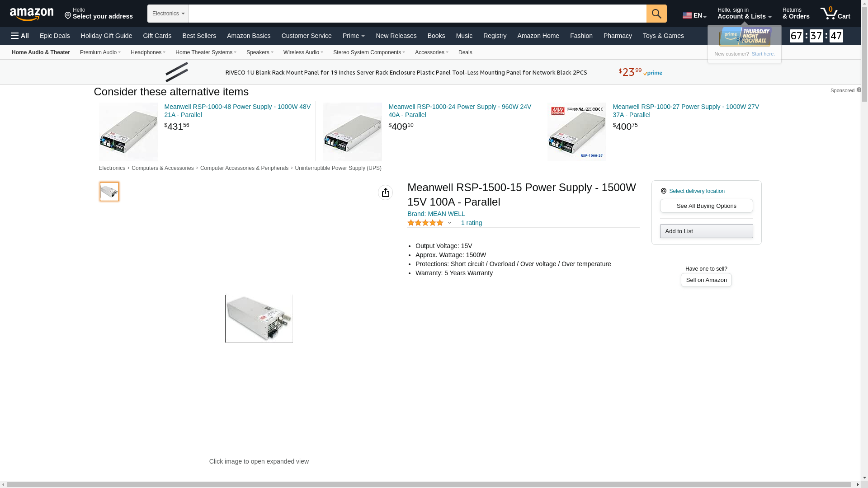Click the search magnifier button
The image size is (868, 488).
[x=656, y=14]
